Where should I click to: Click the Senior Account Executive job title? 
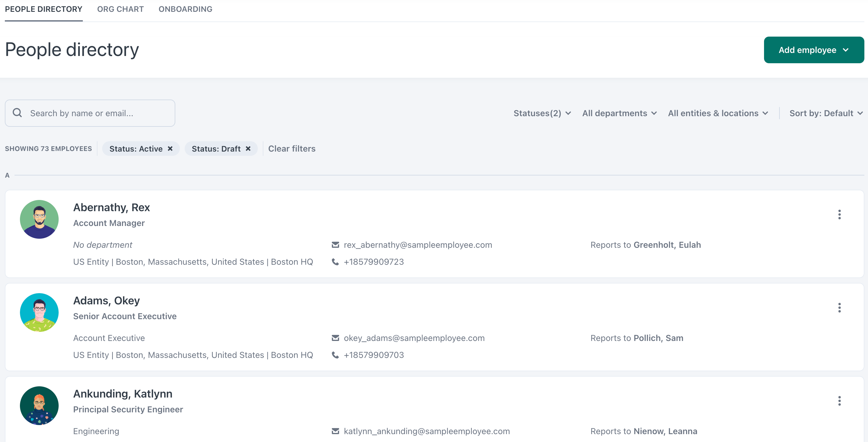125,316
